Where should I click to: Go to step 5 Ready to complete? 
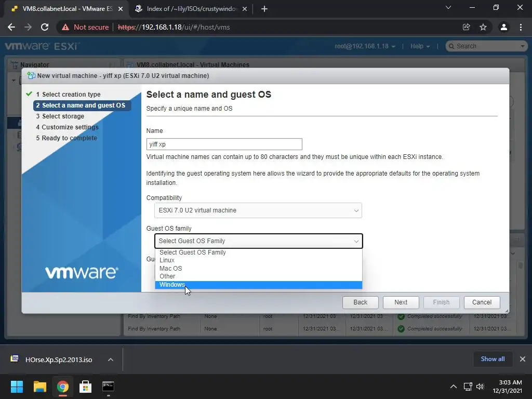coord(66,138)
